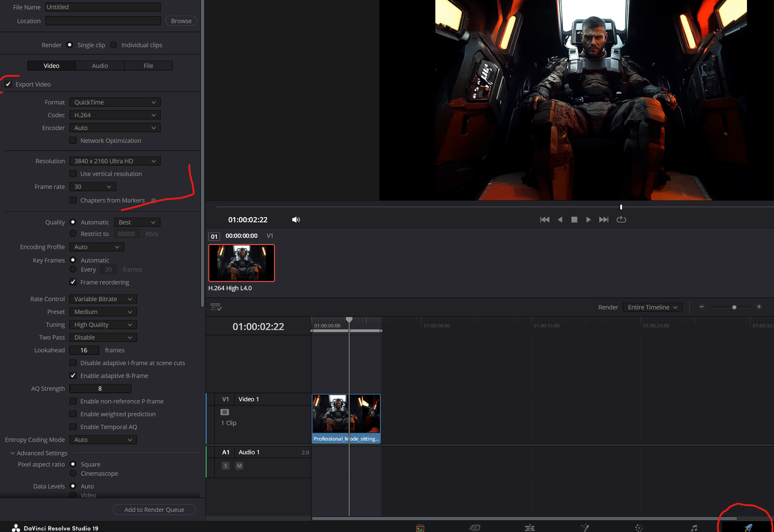Mute the Audio 1 track

(239, 466)
